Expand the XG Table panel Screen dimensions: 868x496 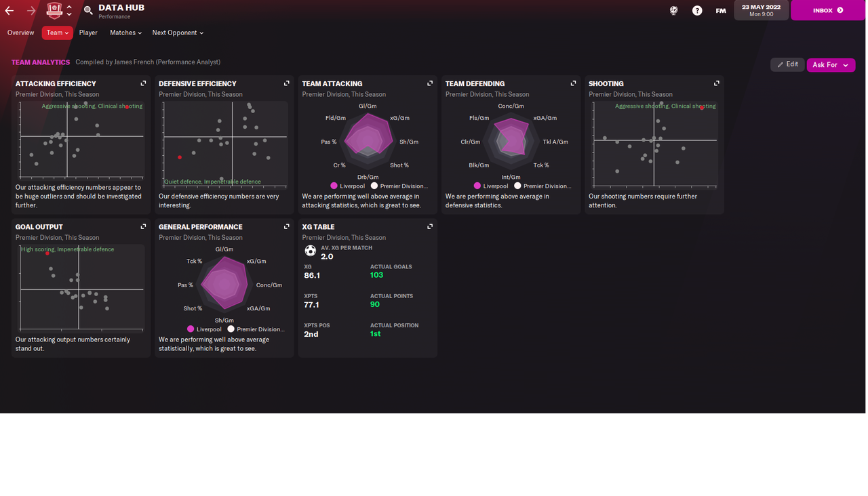point(430,226)
